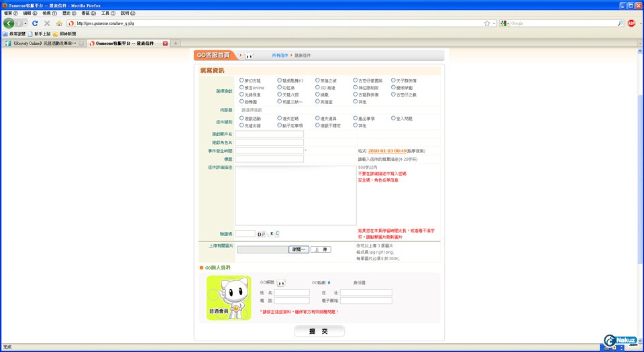Open the tab list dropdown arrow

[640, 43]
